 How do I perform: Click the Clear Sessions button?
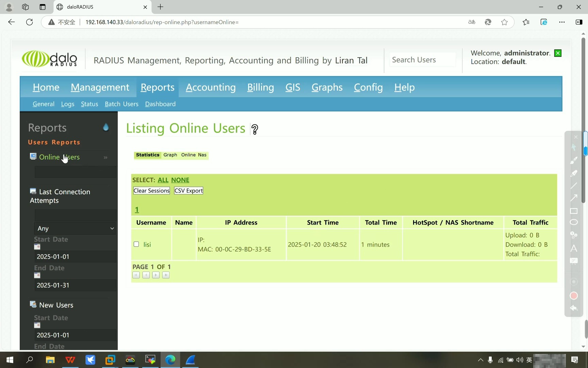(x=151, y=191)
